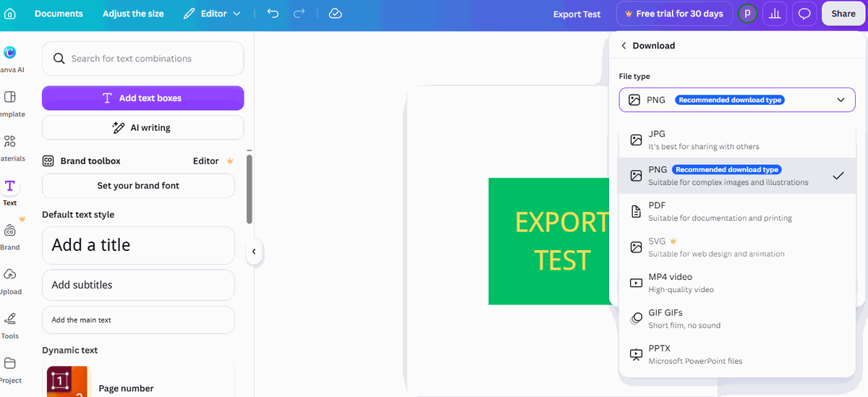Choose PDF file type
This screenshot has width=868, height=397.
737,211
